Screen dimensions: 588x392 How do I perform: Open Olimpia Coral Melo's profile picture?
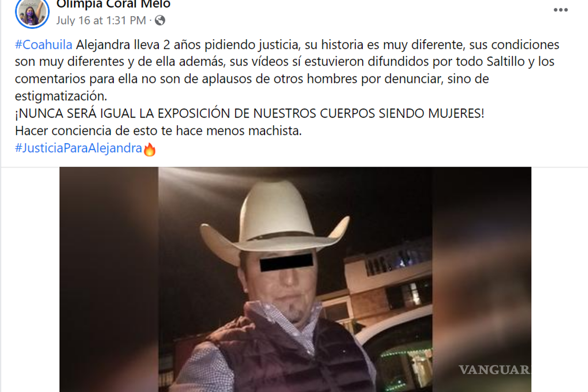click(x=32, y=12)
